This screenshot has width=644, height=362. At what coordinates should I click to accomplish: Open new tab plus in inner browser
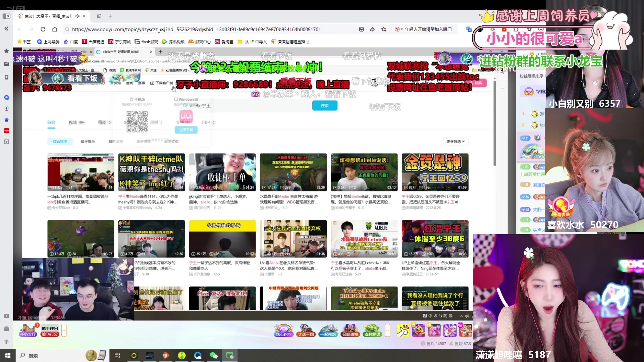click(x=161, y=52)
